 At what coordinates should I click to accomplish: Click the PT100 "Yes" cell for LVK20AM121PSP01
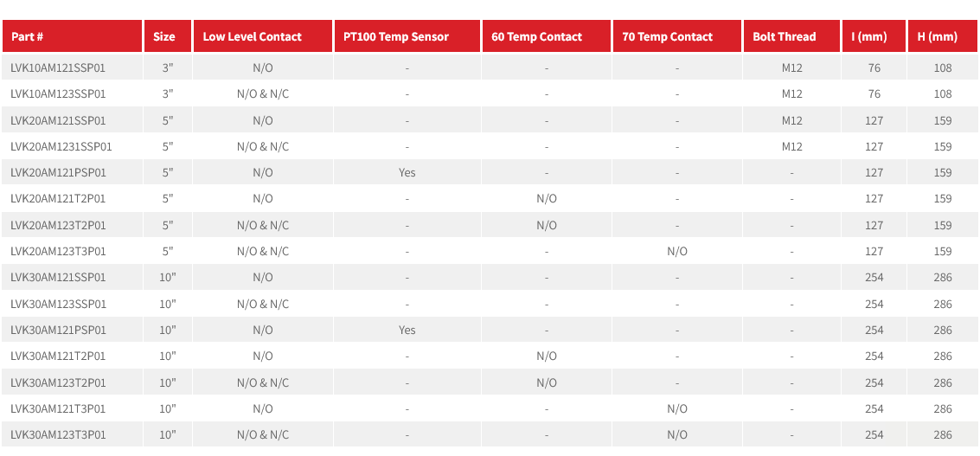(x=407, y=172)
